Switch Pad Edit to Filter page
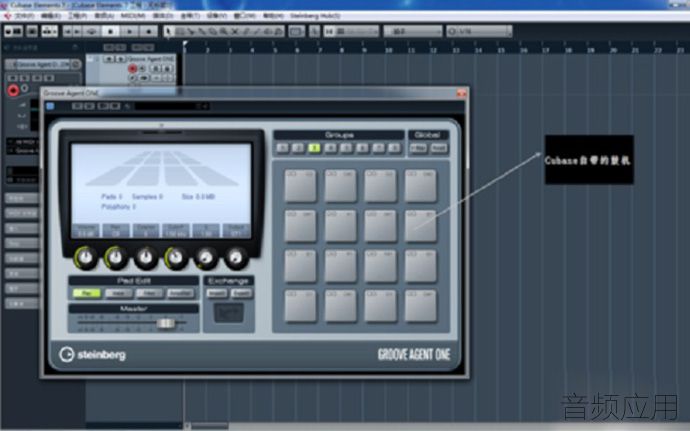Image resolution: width=690 pixels, height=431 pixels. (x=149, y=293)
